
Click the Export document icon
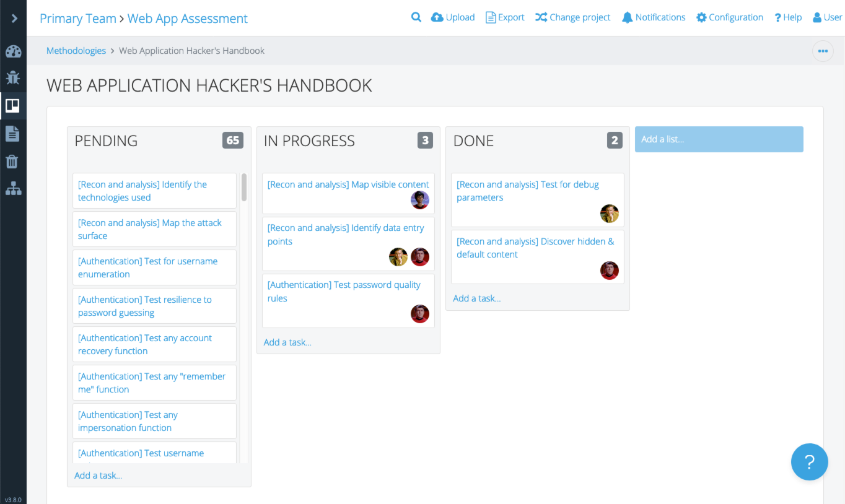(491, 17)
